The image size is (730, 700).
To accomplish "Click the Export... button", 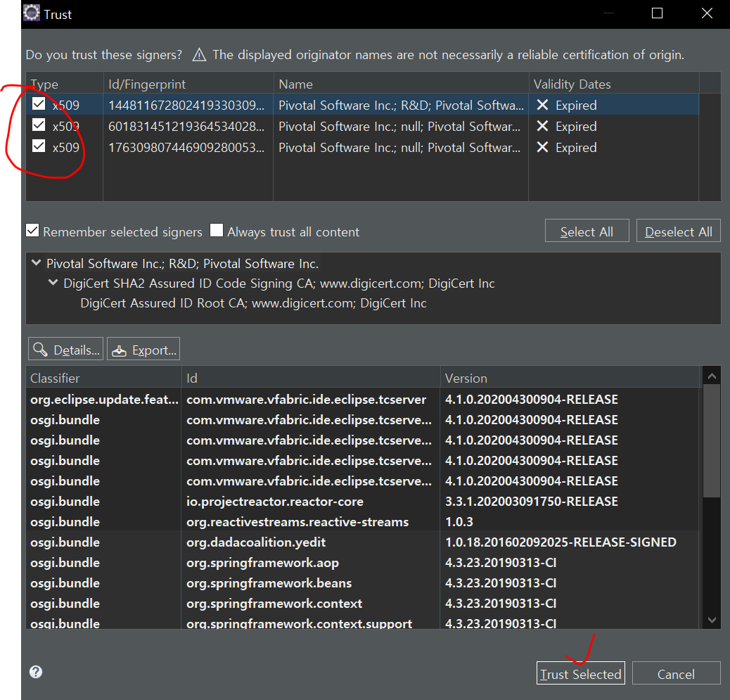I will pyautogui.click(x=143, y=350).
